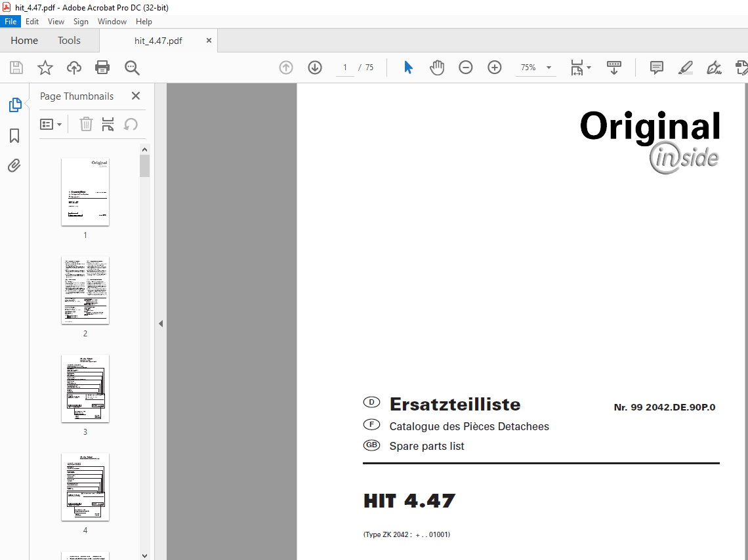Open fit page options icon
Screen dimensions: 748x560
(x=577, y=68)
